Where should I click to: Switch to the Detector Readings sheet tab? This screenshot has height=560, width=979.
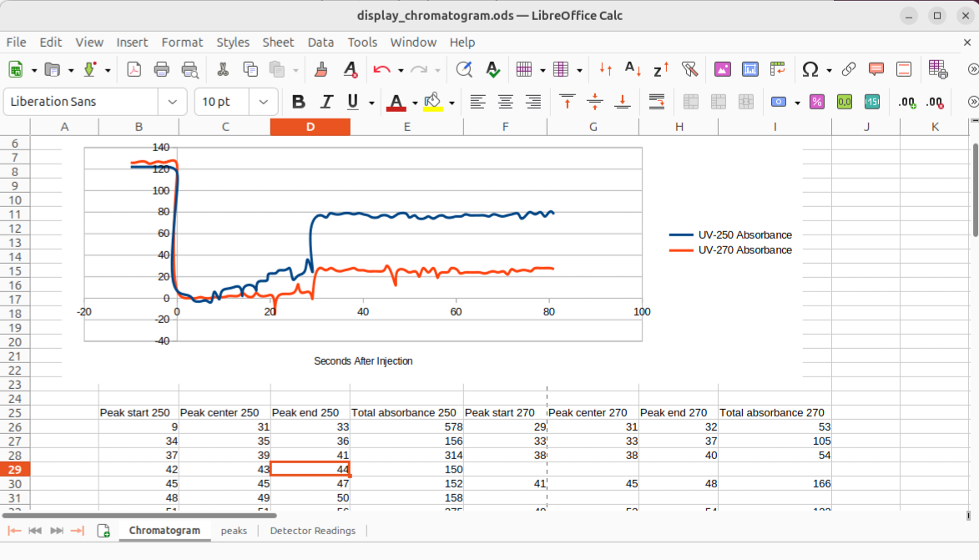click(x=312, y=531)
